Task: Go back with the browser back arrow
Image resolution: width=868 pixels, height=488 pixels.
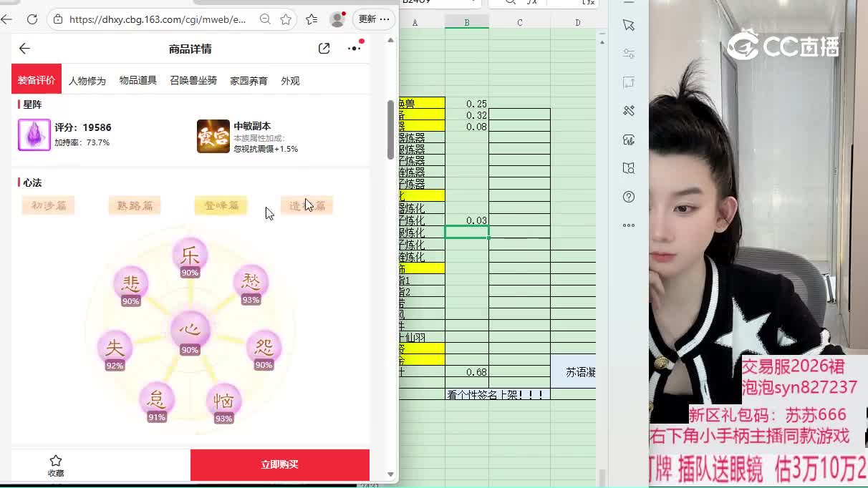Action: point(6,19)
